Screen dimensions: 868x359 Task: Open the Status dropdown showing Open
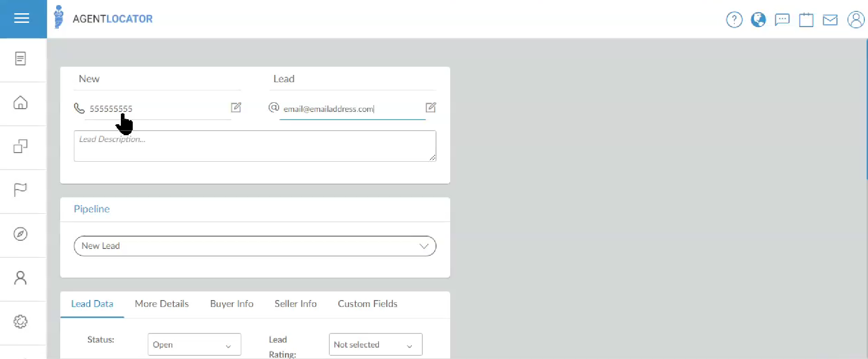194,344
